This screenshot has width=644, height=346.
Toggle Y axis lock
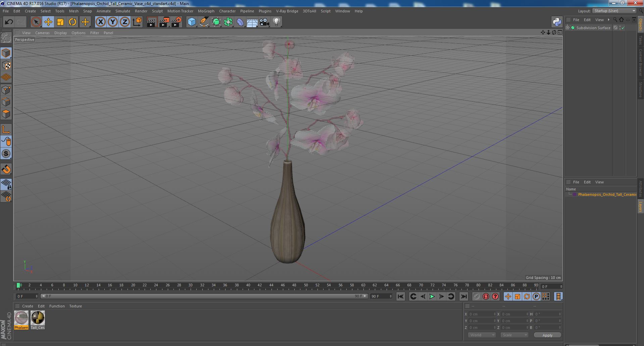(113, 22)
